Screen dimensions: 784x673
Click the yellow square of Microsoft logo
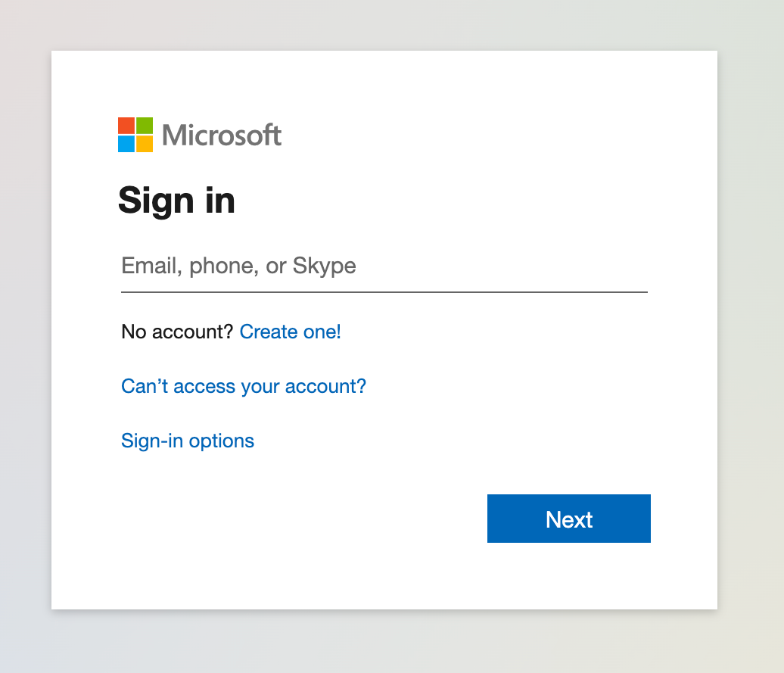(x=144, y=143)
